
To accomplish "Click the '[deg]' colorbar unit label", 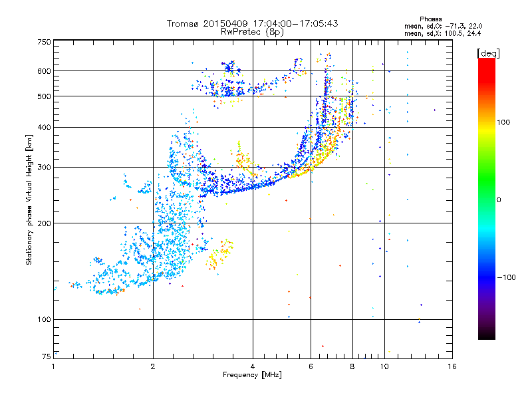I will (488, 53).
